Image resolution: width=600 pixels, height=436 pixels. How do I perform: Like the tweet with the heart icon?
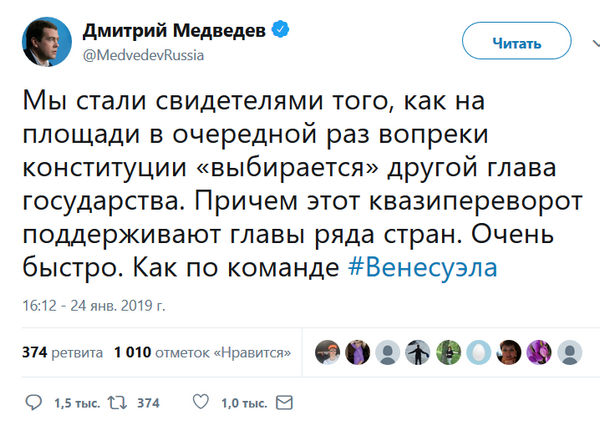pyautogui.click(x=200, y=403)
